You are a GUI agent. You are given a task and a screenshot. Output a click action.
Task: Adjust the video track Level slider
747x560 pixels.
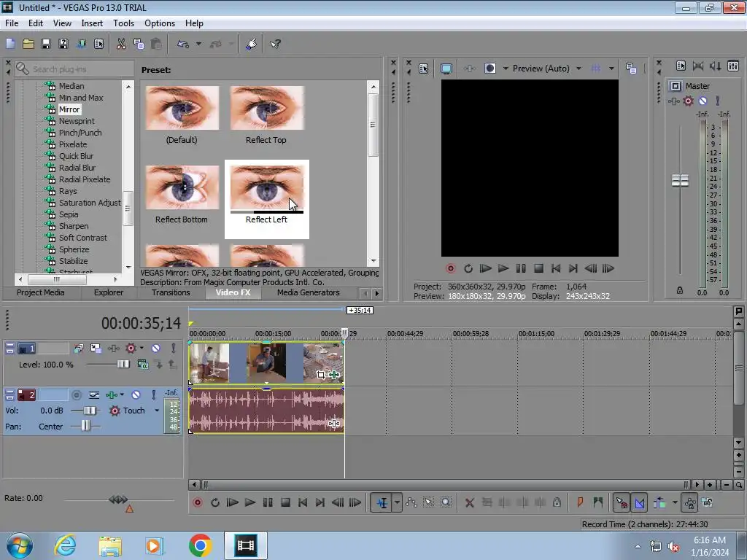pos(123,365)
